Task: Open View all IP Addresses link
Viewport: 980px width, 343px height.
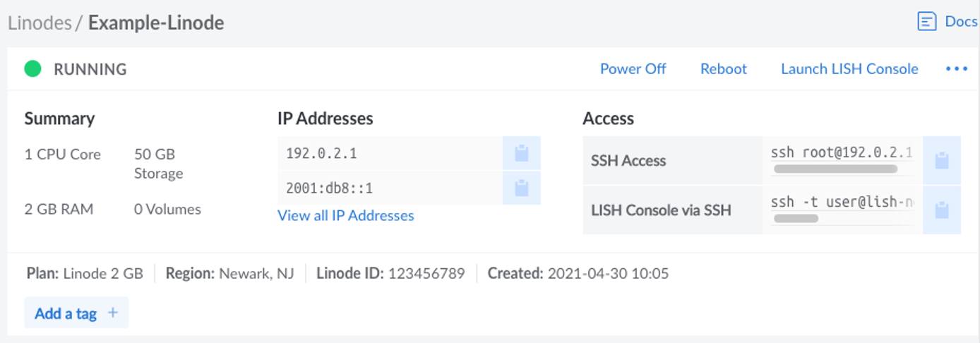Action: coord(345,215)
